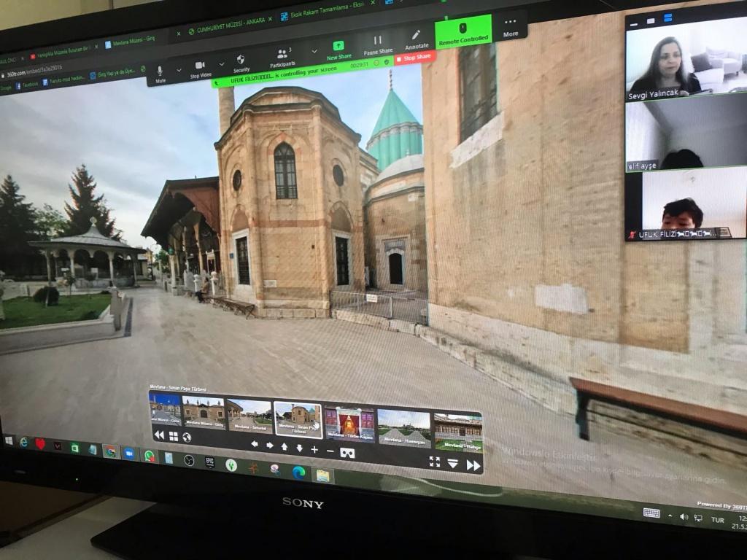This screenshot has width=747, height=560.
Task: Enable VR goggles mode
Action: point(347,453)
